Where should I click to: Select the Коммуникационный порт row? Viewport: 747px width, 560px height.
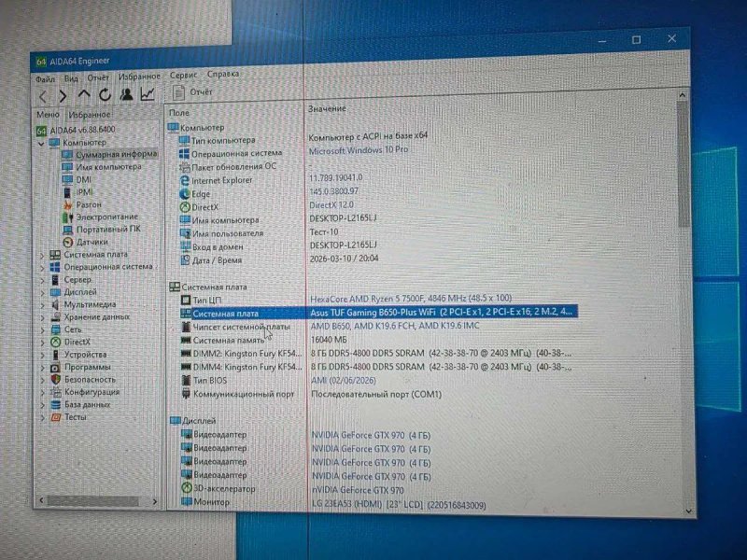pyautogui.click(x=312, y=394)
